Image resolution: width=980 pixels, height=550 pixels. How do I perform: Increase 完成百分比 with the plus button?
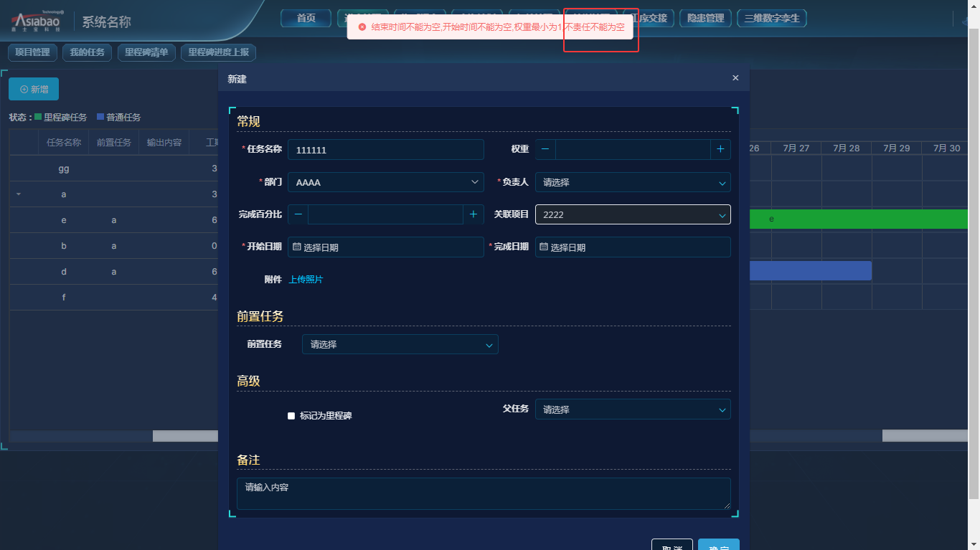473,214
